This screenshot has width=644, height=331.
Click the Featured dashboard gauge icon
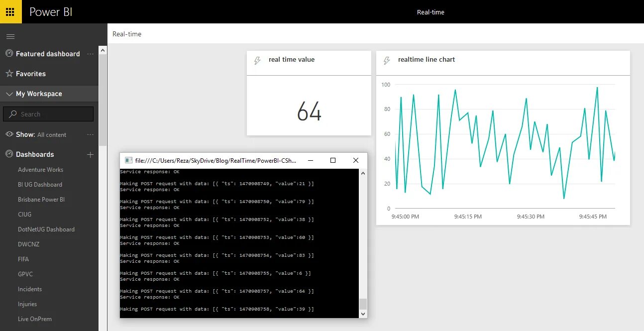pos(9,53)
